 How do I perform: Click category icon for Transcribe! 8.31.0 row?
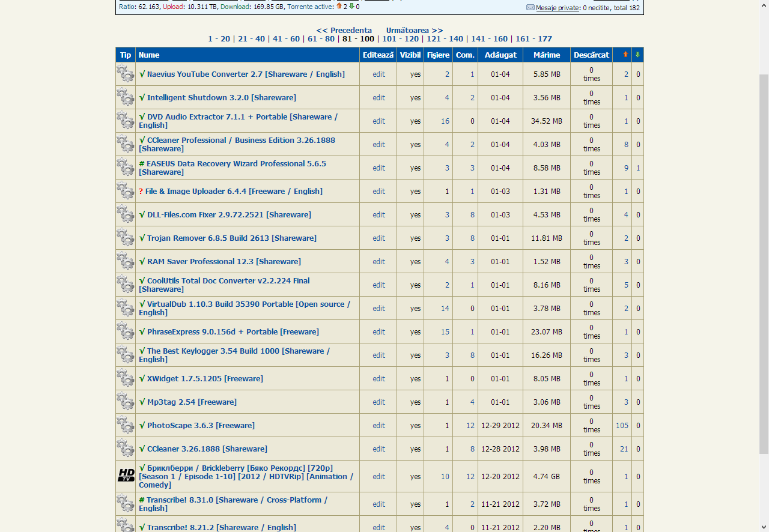126,504
